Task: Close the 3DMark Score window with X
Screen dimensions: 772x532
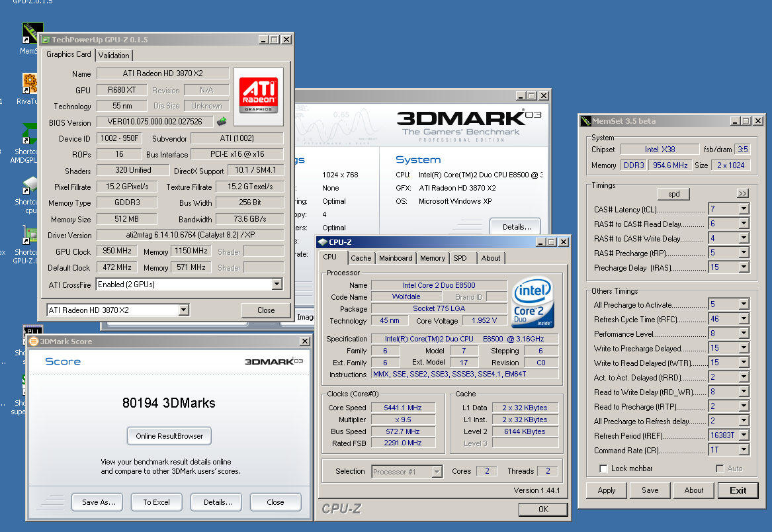Action: pos(305,341)
